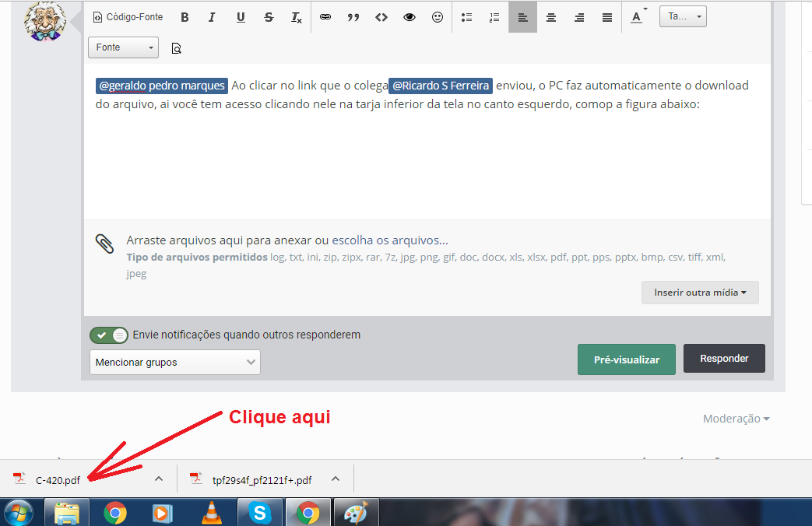This screenshot has width=812, height=526.
Task: Align text to the right
Action: click(x=579, y=17)
